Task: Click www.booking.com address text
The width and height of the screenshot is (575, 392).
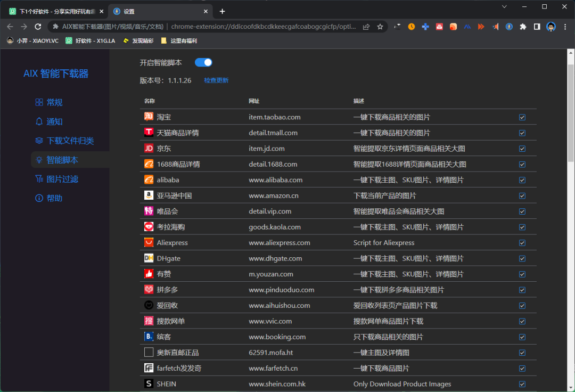Action: (x=277, y=337)
